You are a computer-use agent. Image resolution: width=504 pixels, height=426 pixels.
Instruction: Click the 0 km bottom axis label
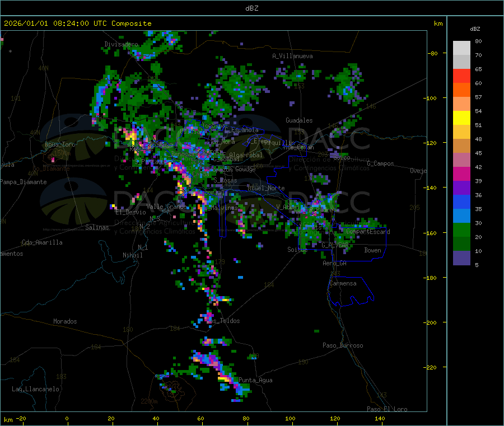pos(67,418)
